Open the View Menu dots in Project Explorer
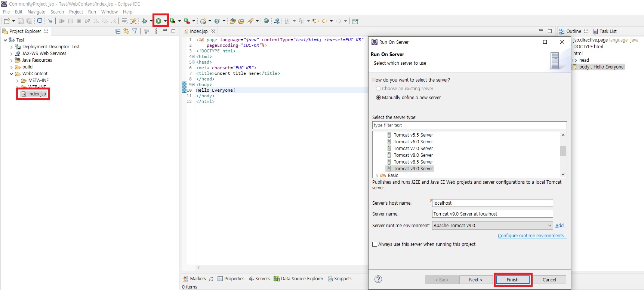Image resolution: width=644 pixels, height=290 pixels. click(x=156, y=31)
